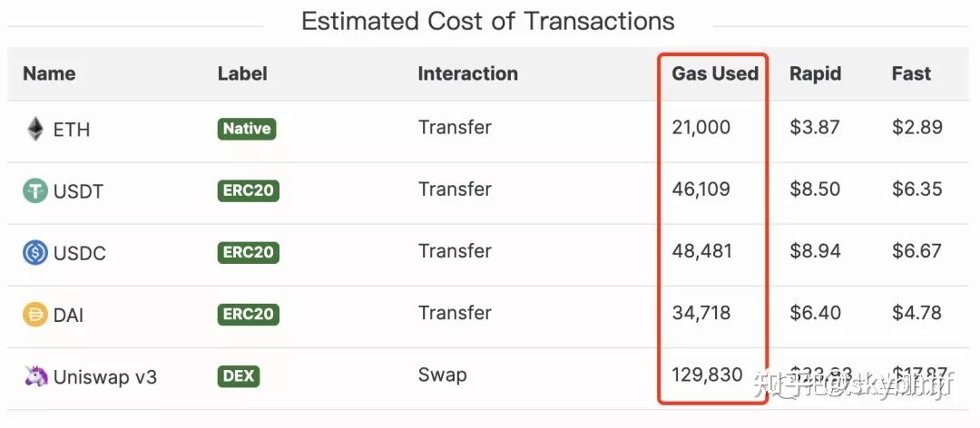Screen dimensions: 980x428
Task: Click the blue USDC coin icon
Action: [x=35, y=252]
